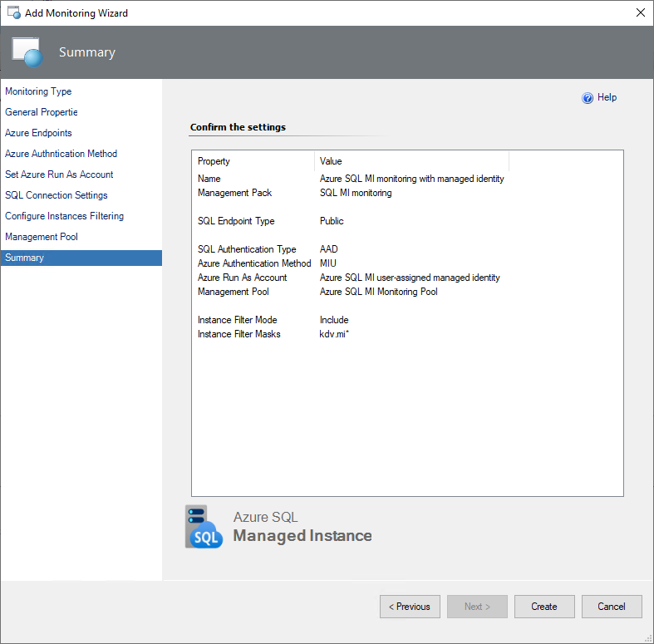The image size is (654, 644).
Task: Click the Create button
Action: pos(544,607)
